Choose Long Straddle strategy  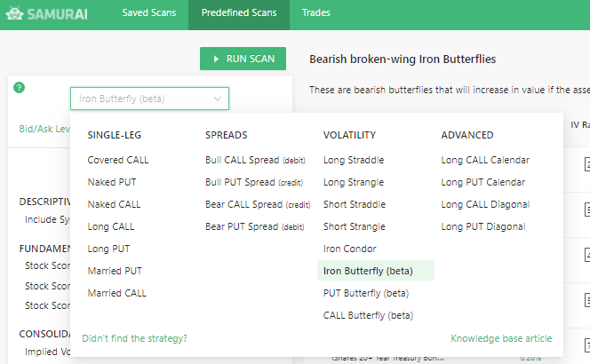point(354,160)
